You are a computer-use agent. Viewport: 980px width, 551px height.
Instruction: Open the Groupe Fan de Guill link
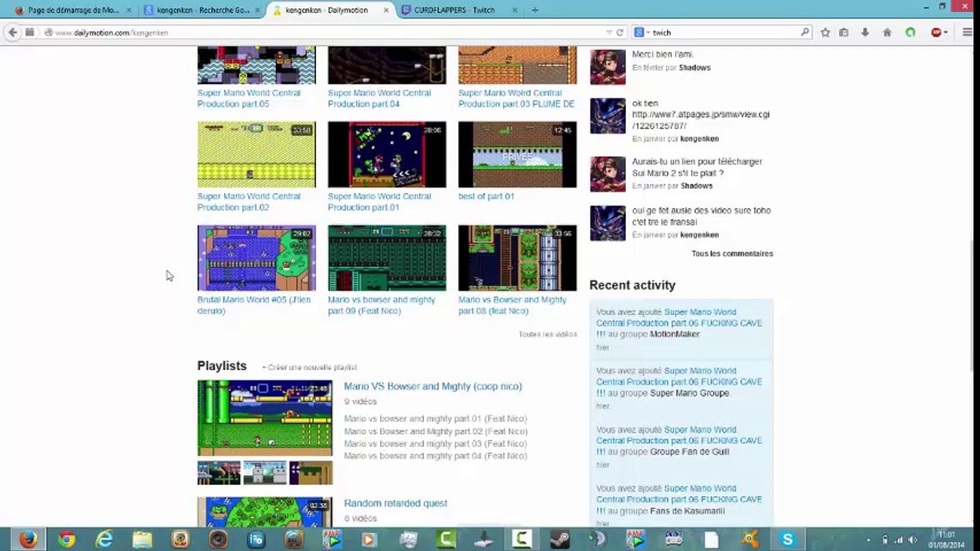(689, 452)
